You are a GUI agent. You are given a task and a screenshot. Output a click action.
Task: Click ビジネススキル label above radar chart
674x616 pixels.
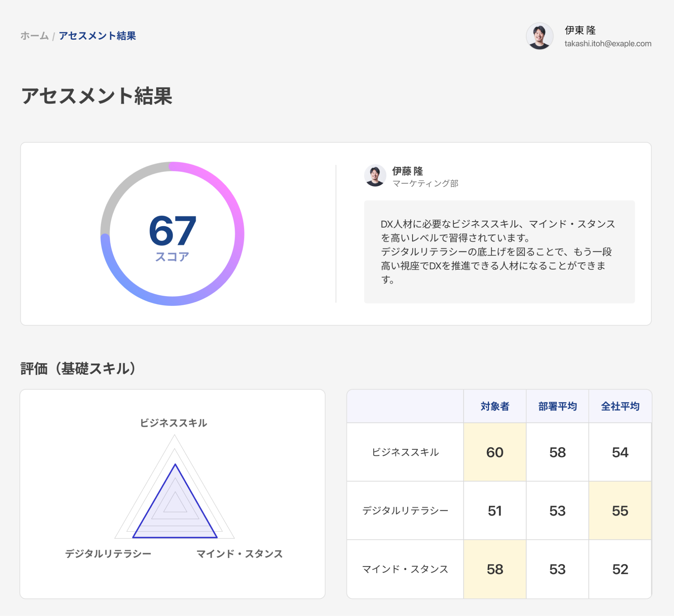click(x=173, y=423)
